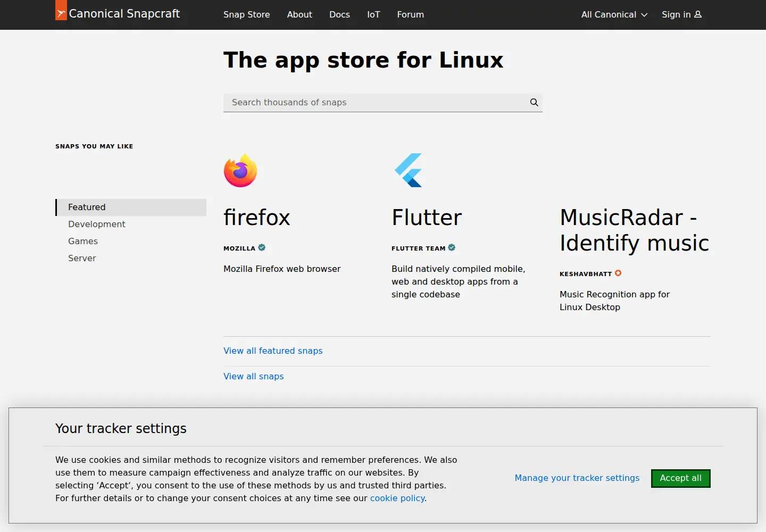Viewport: 766px width, 532px height.
Task: Click keshavbhatt's star developer badge
Action: 618,273
